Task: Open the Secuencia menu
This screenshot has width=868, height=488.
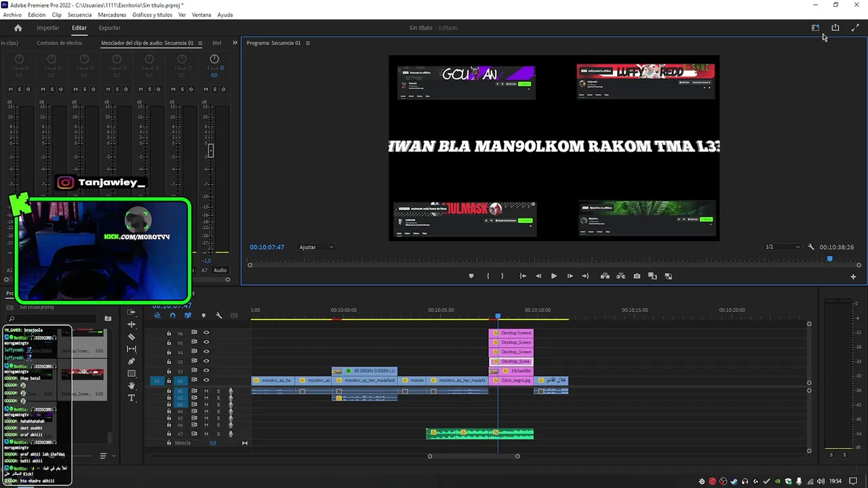Action: (79, 15)
